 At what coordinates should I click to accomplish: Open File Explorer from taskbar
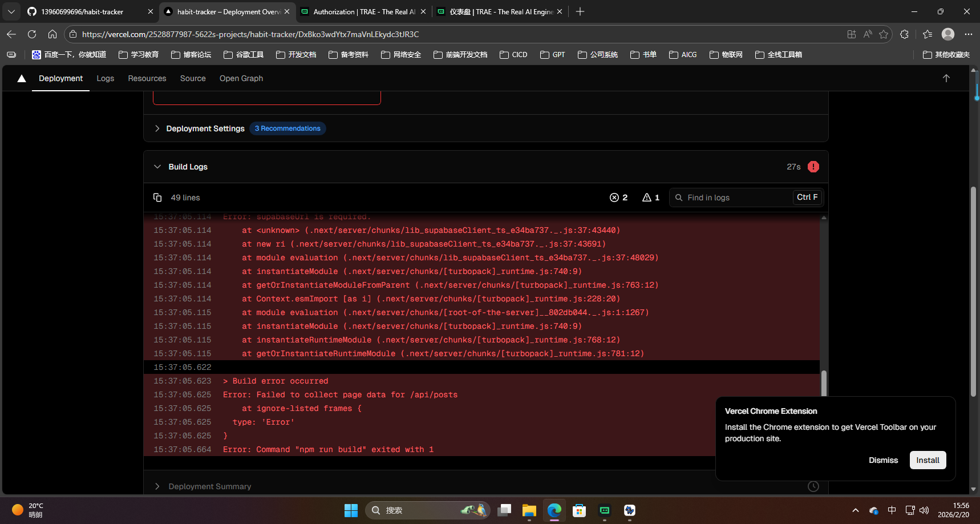coord(529,510)
